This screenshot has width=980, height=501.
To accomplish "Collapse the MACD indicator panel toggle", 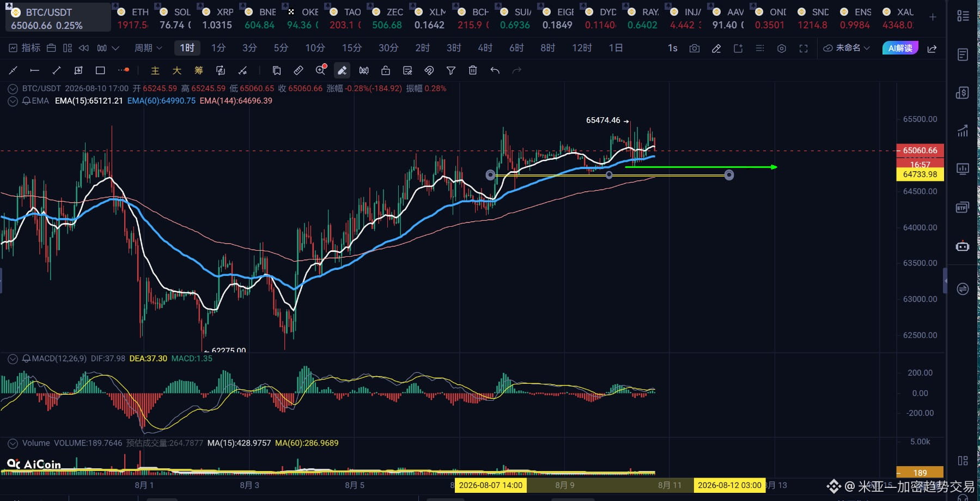I will tap(13, 359).
